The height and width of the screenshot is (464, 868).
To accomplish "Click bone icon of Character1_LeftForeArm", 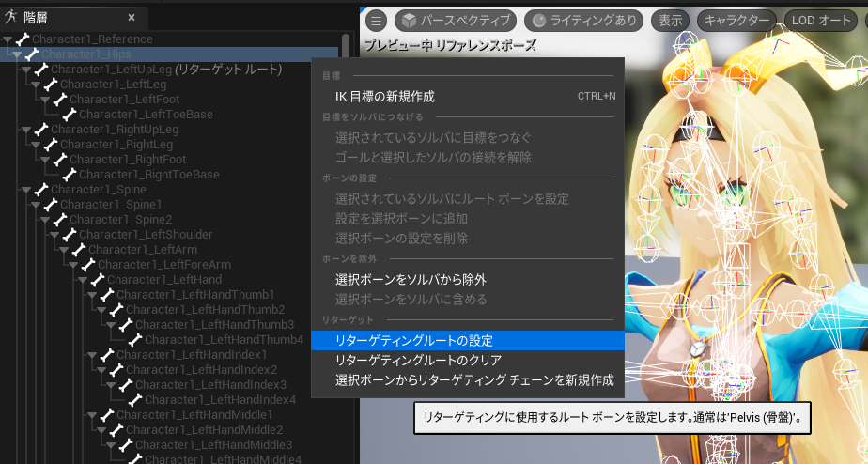I will click(x=88, y=265).
